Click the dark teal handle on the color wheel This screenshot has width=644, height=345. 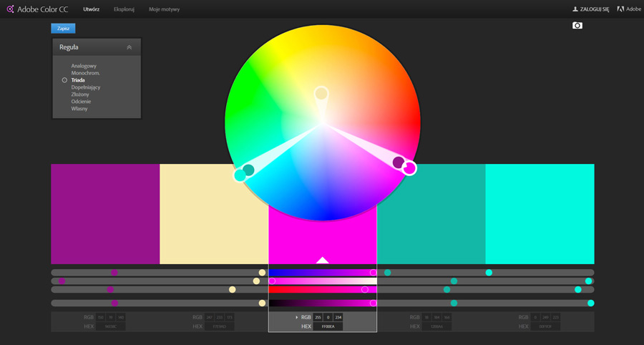[x=248, y=170]
